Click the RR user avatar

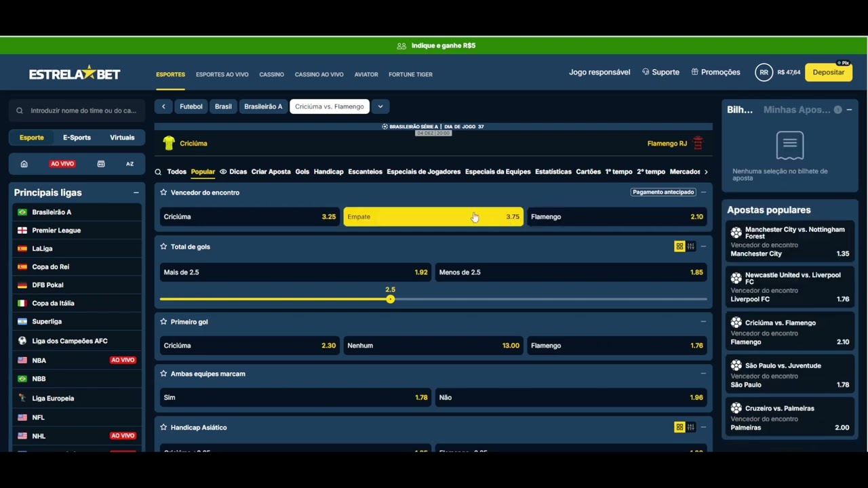(764, 73)
